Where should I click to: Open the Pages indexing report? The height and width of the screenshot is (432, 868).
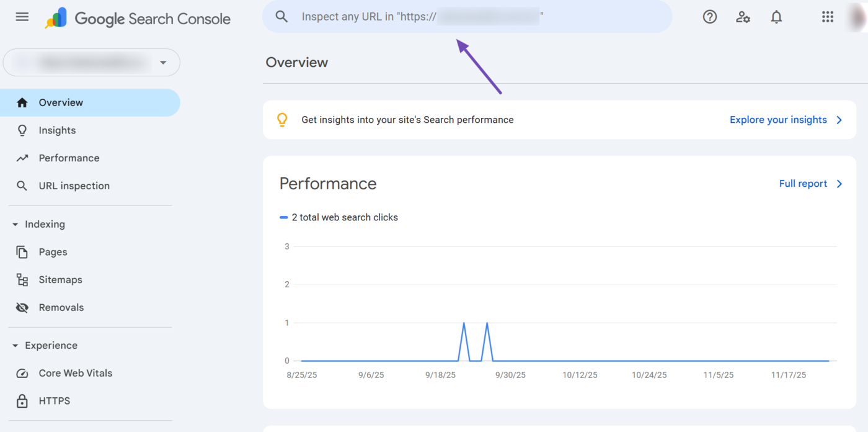[53, 251]
